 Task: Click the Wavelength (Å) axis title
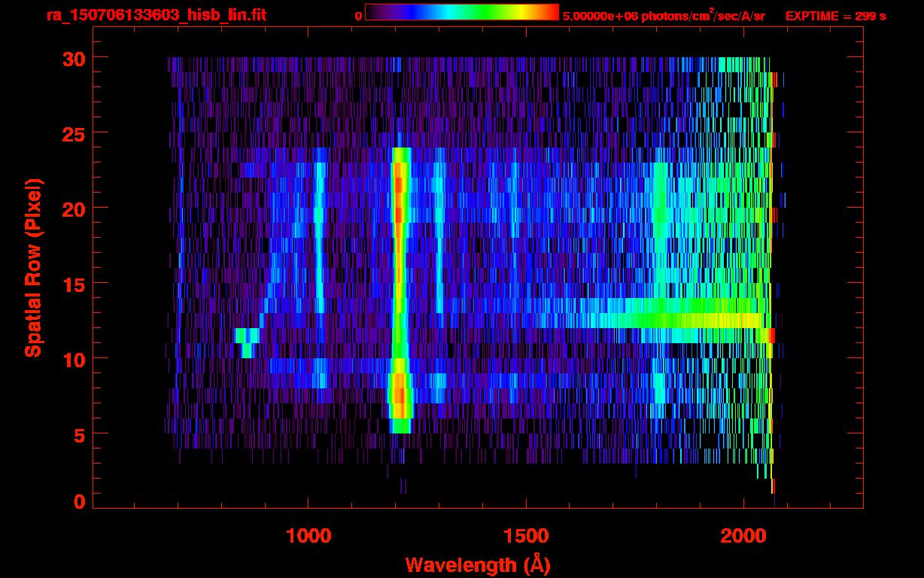pyautogui.click(x=477, y=564)
